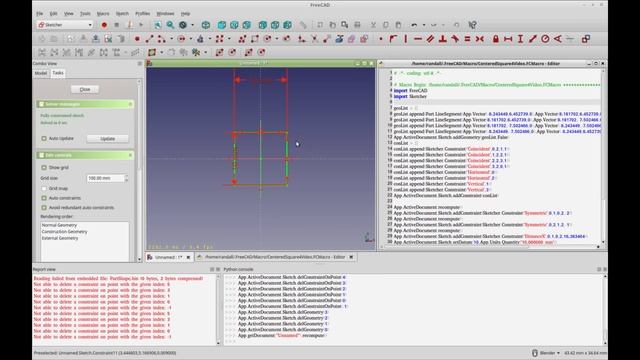The image size is (640, 360).
Task: Click the right view cube icon
Action: (x=247, y=25)
